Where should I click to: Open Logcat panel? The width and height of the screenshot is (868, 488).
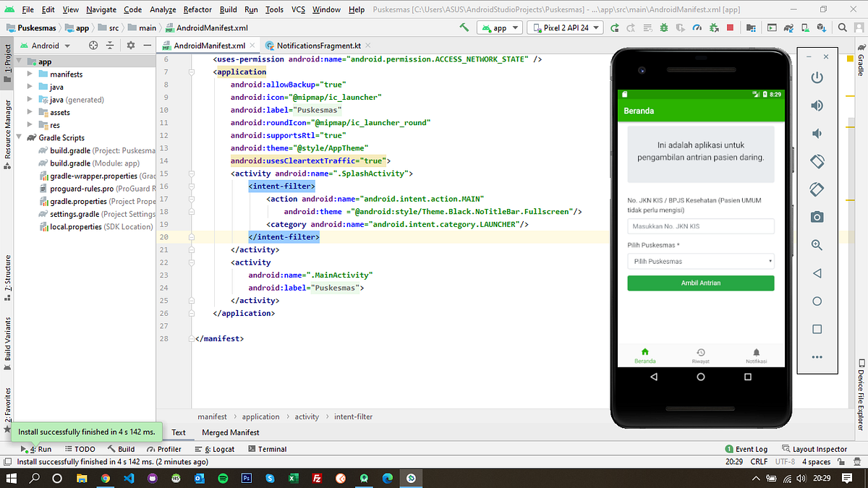click(x=215, y=449)
